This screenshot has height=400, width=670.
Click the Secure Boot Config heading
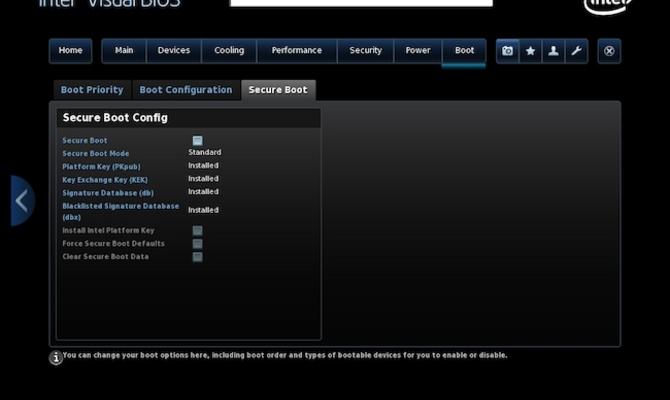click(115, 118)
